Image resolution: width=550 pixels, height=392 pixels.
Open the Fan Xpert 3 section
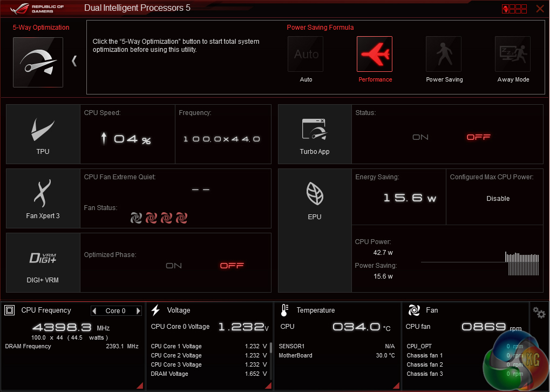click(x=43, y=198)
